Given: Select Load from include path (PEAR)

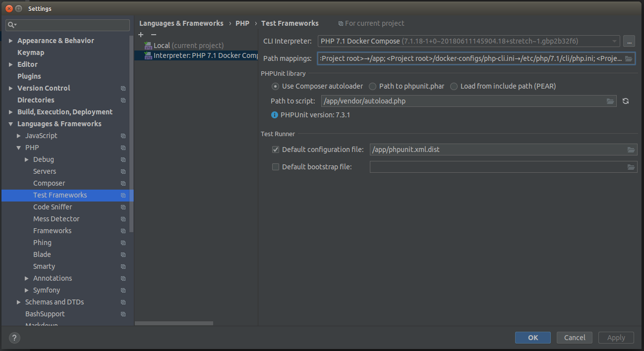Looking at the screenshot, I should point(454,86).
